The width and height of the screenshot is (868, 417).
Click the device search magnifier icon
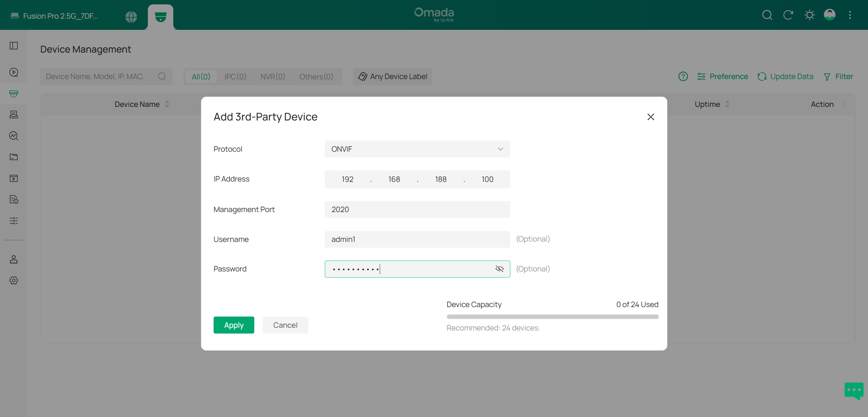point(162,77)
